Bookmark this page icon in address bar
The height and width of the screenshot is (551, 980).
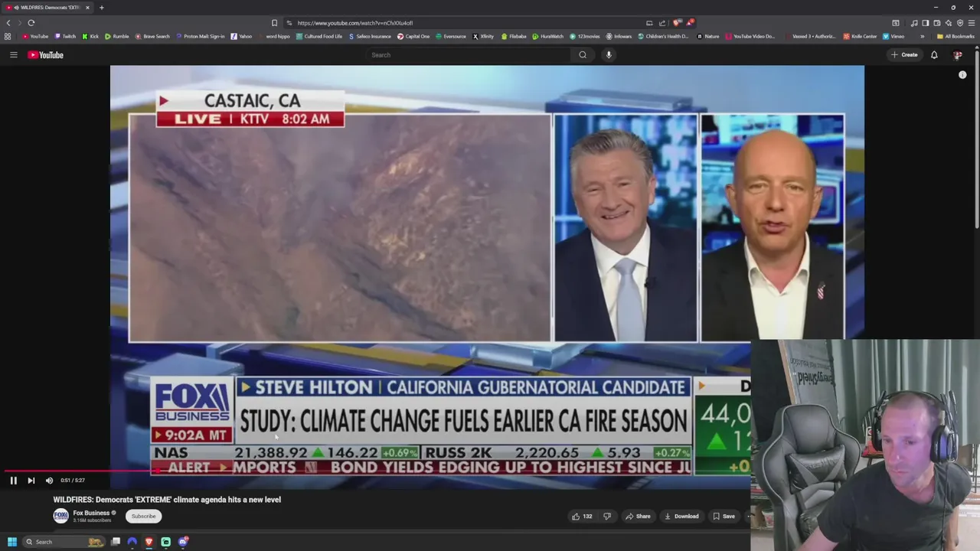[x=274, y=23]
